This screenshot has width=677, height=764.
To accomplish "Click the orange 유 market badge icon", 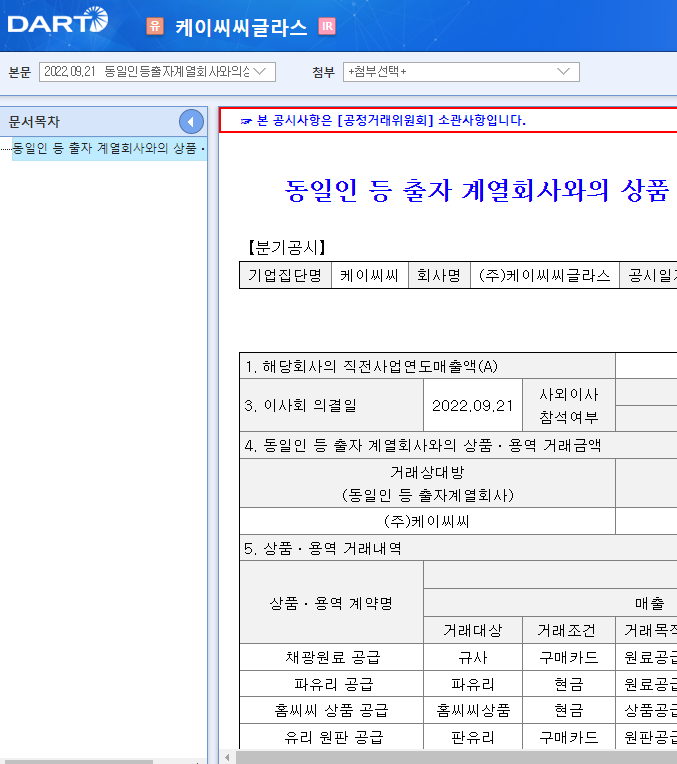I will (155, 26).
